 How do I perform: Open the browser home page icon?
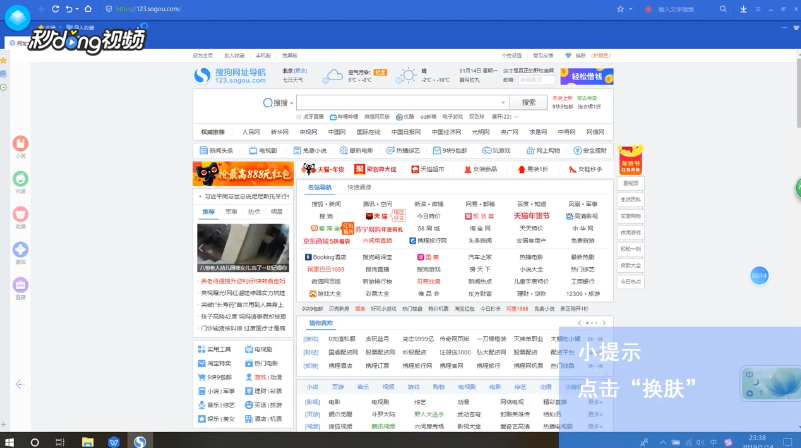tap(88, 9)
